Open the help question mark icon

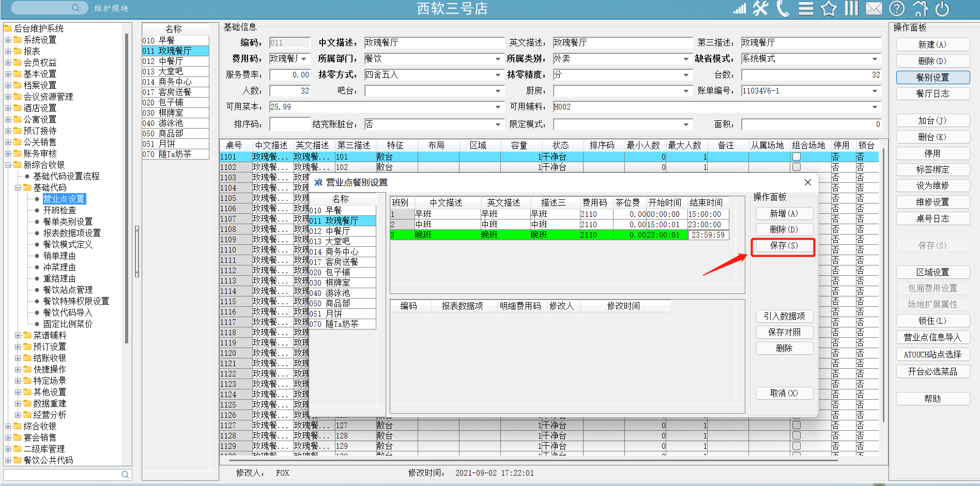click(x=897, y=8)
